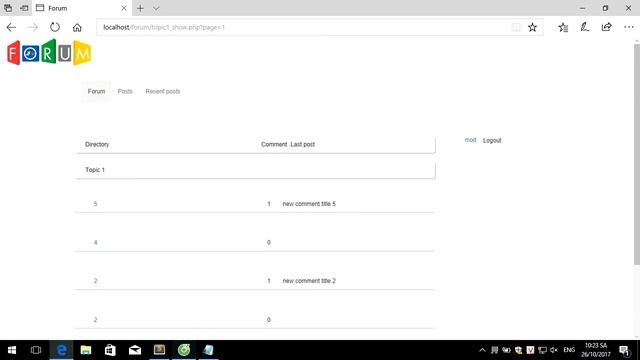The image size is (640, 360).
Task: Refresh the current forum page
Action: point(55,27)
